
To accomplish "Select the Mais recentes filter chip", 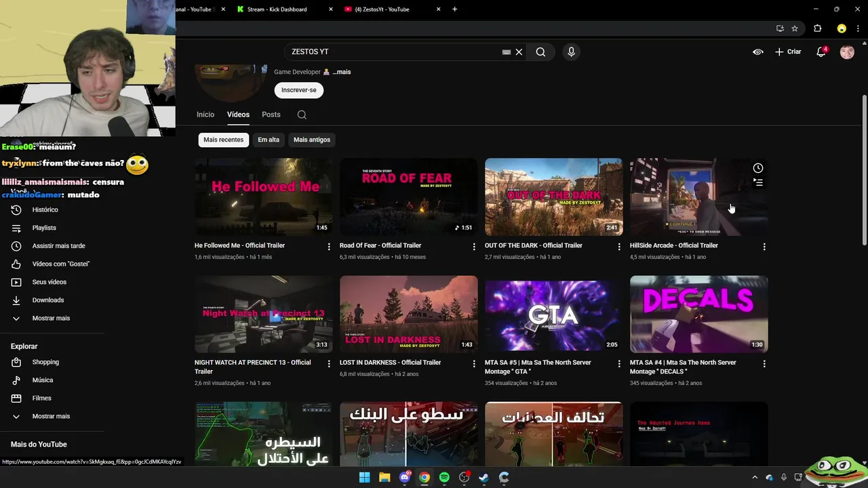I will pyautogui.click(x=223, y=140).
